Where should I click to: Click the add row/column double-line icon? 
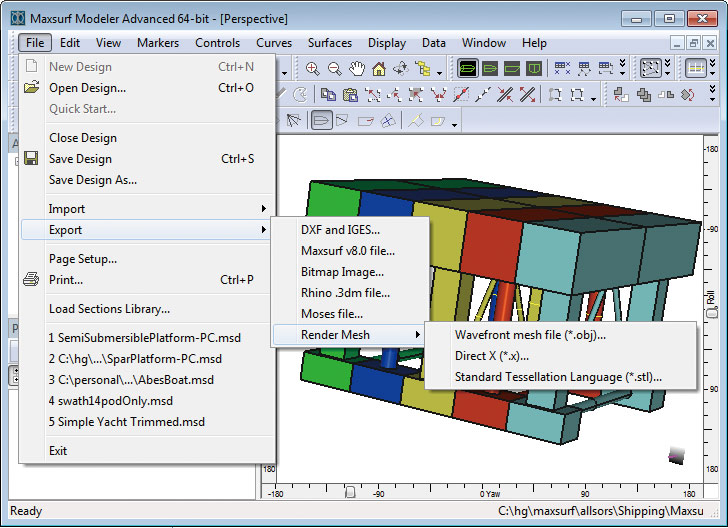point(505,95)
